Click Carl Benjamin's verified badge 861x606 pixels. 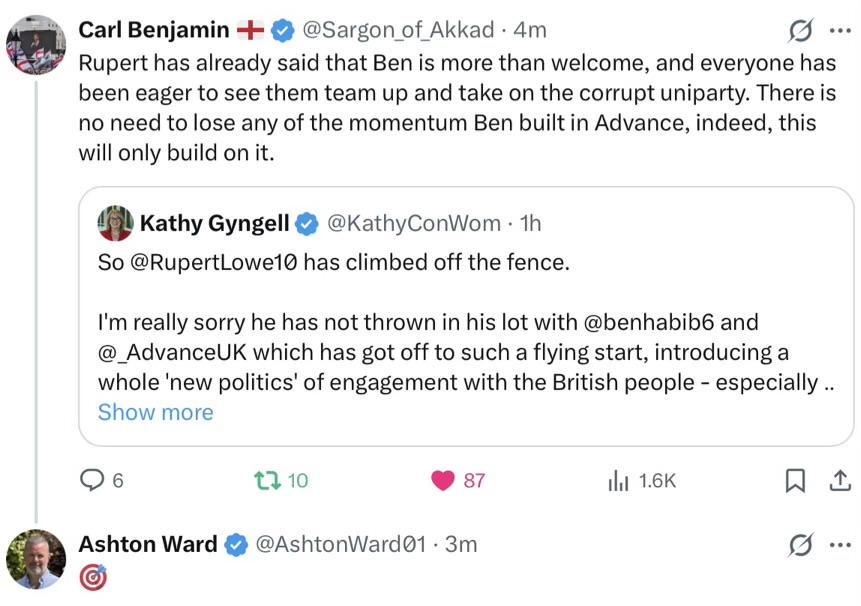click(x=282, y=31)
